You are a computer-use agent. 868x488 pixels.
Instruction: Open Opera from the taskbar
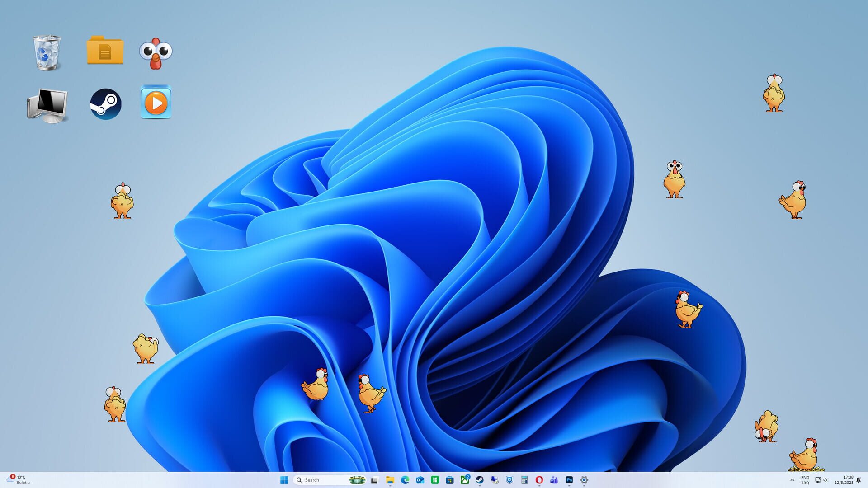tap(539, 480)
